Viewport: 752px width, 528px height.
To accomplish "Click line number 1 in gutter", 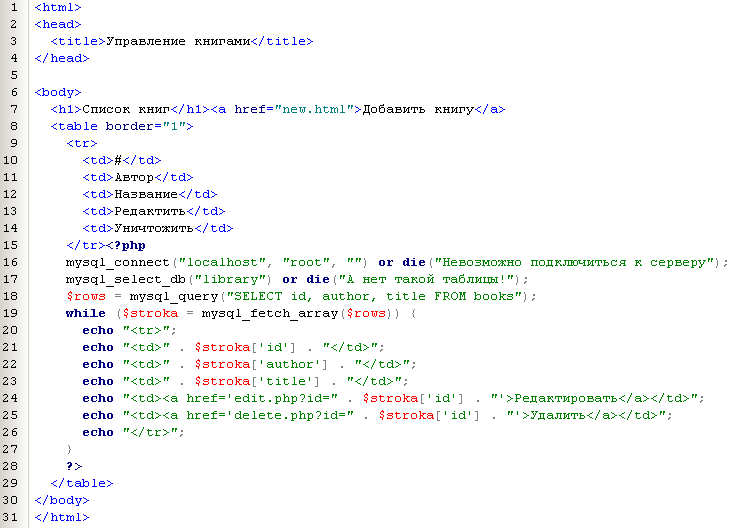I will (13, 7).
